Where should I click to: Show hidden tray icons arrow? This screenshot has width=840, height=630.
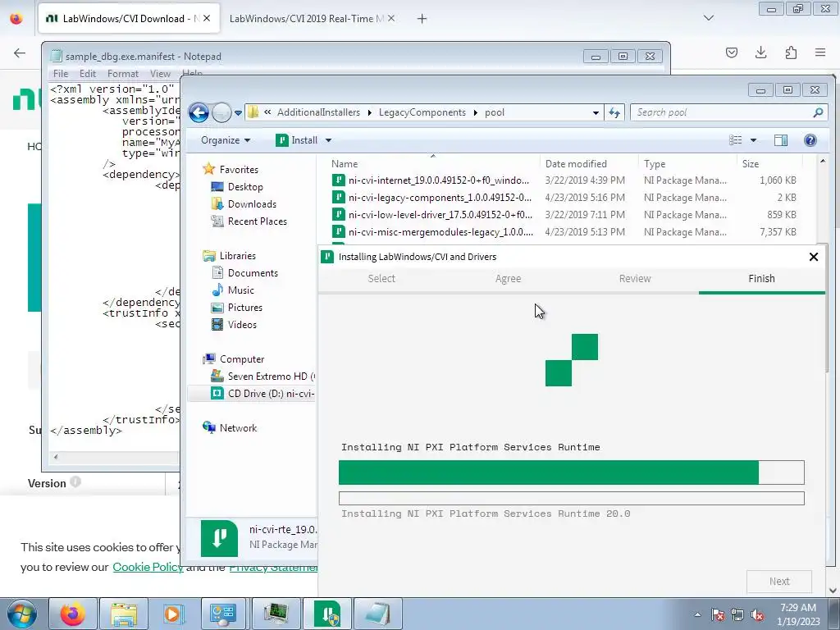[x=697, y=614]
